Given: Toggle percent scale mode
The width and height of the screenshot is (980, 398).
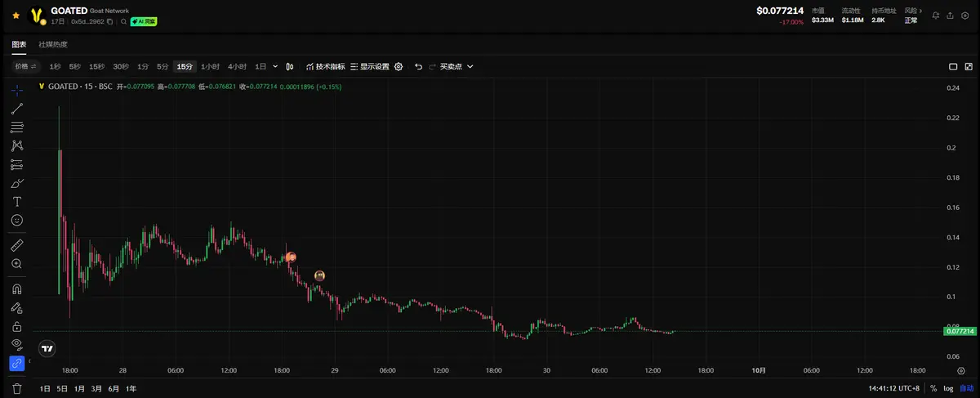Looking at the screenshot, I should [933, 388].
